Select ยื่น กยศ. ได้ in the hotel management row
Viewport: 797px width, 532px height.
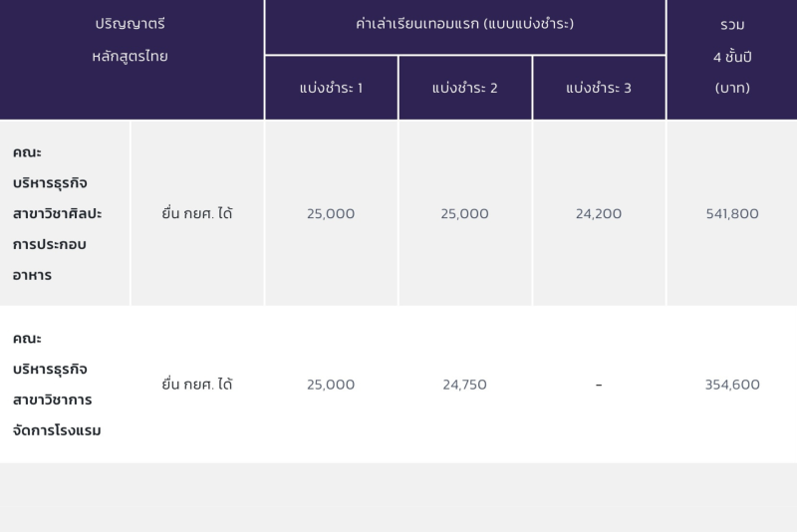197,385
